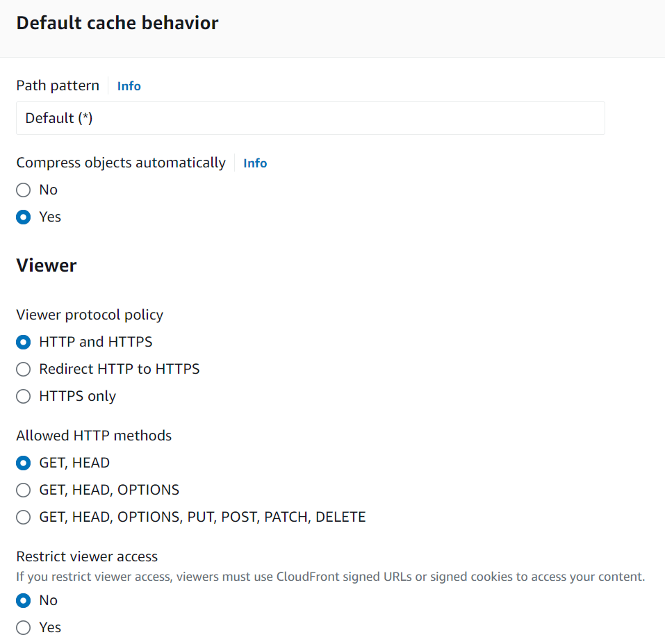Screen dimensions: 665x644
Task: Click the Path pattern Default (*) field
Action: (x=310, y=118)
